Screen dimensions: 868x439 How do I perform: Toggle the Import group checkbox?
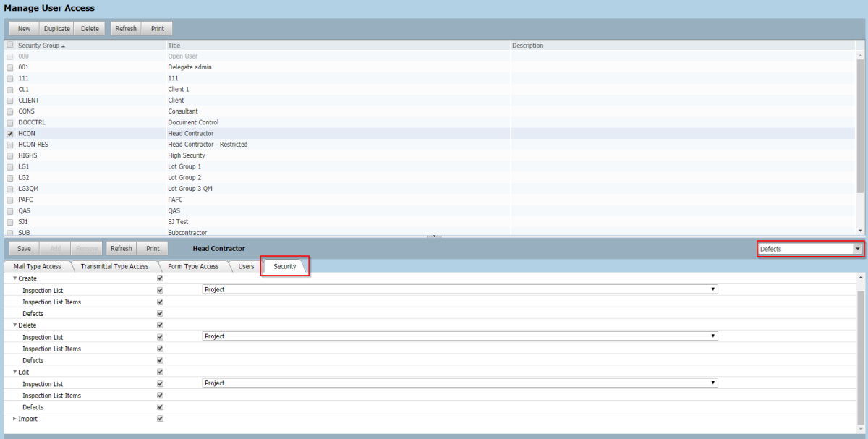pyautogui.click(x=160, y=419)
